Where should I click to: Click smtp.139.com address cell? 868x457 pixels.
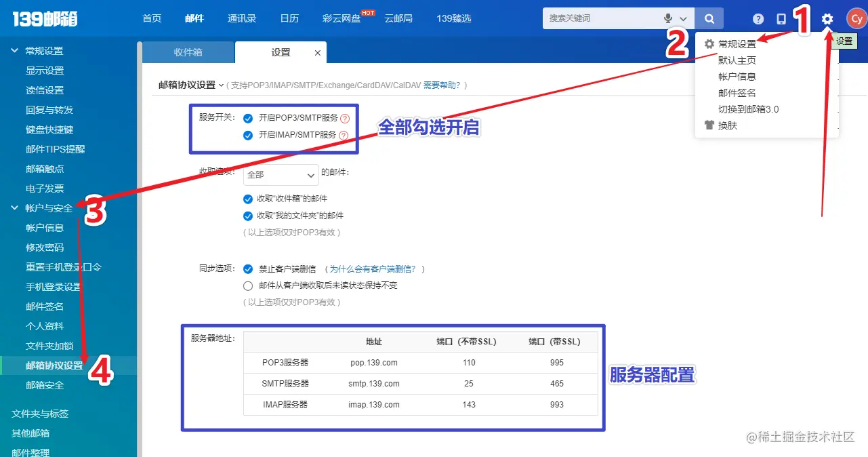click(x=374, y=384)
